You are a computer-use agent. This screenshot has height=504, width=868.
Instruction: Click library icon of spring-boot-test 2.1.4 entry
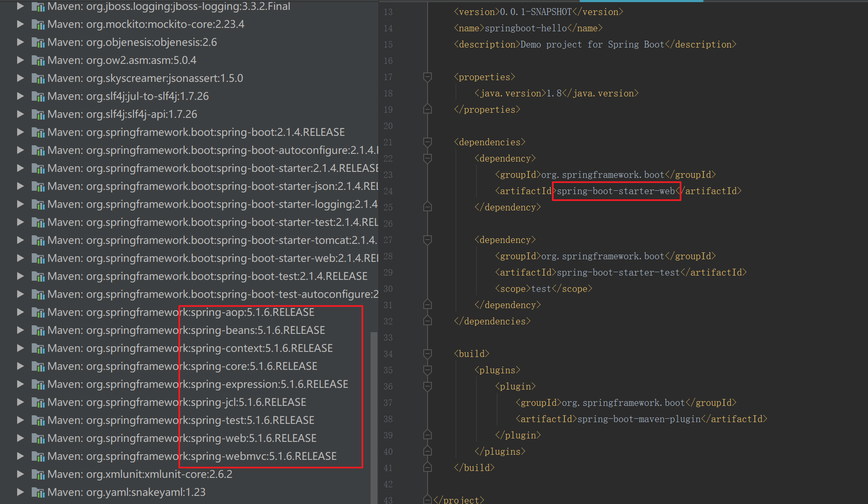coord(38,276)
